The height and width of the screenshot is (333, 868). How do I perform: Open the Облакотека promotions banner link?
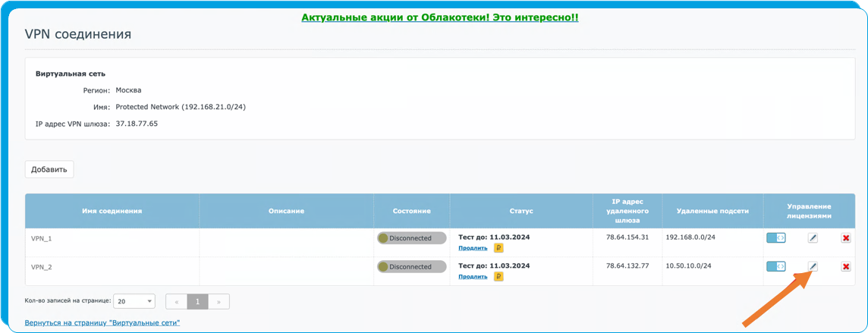point(439,17)
